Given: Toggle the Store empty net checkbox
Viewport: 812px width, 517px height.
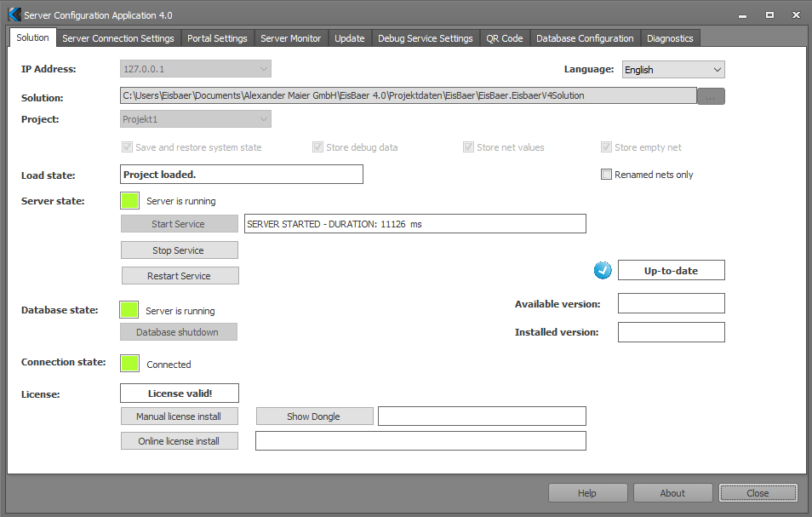Looking at the screenshot, I should [606, 147].
